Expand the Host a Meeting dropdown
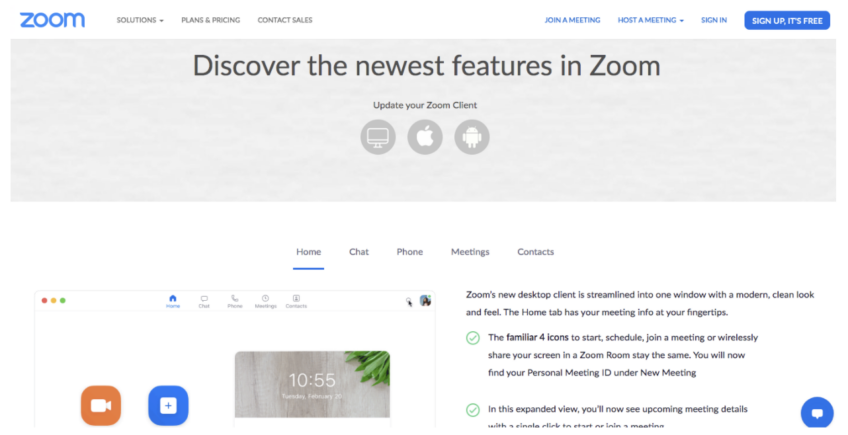The width and height of the screenshot is (848, 435). point(651,20)
